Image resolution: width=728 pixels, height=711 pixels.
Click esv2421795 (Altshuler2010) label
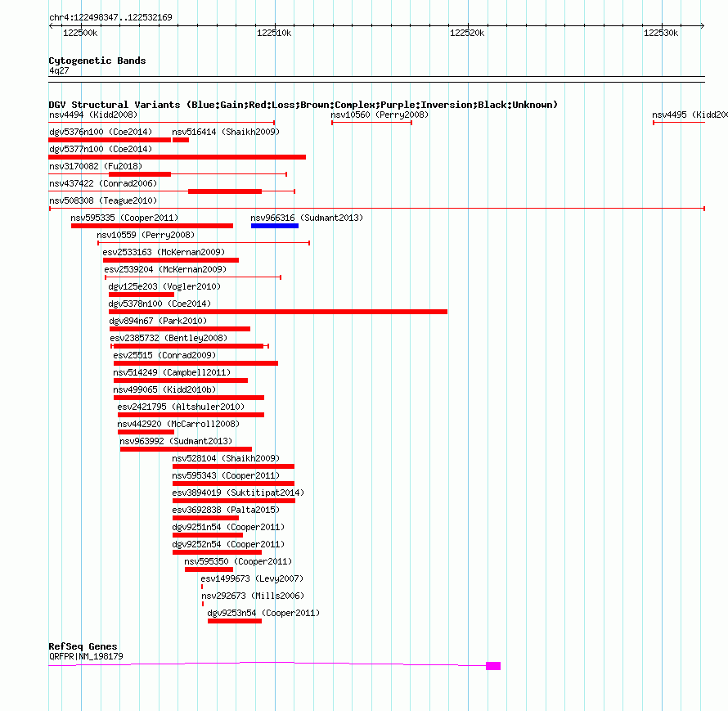tap(181, 407)
